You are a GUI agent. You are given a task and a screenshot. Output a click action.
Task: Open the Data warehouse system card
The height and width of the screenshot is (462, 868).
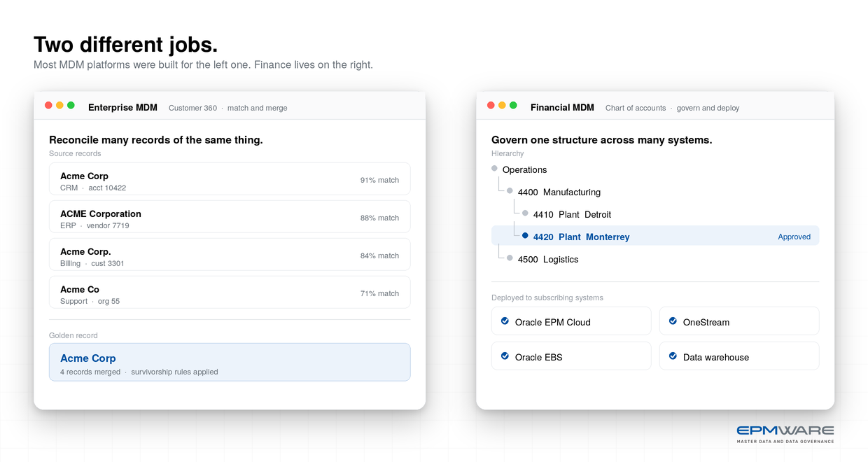[739, 356]
